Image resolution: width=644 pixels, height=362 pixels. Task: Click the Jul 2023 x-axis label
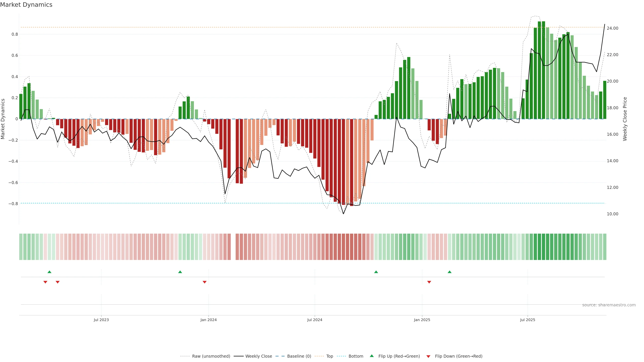[101, 320]
